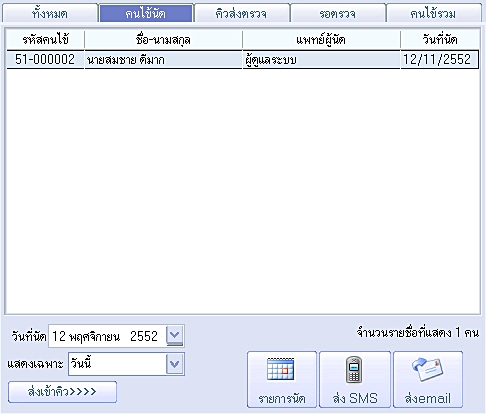This screenshot has width=486, height=414.
Task: Sort by รหัสคนไข้ column header
Action: 45,40
